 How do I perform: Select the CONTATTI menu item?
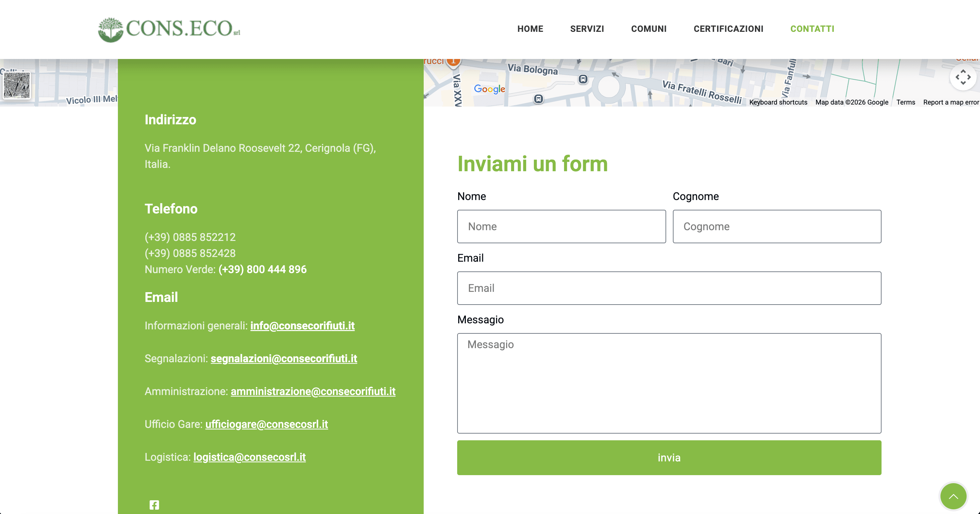(x=812, y=29)
